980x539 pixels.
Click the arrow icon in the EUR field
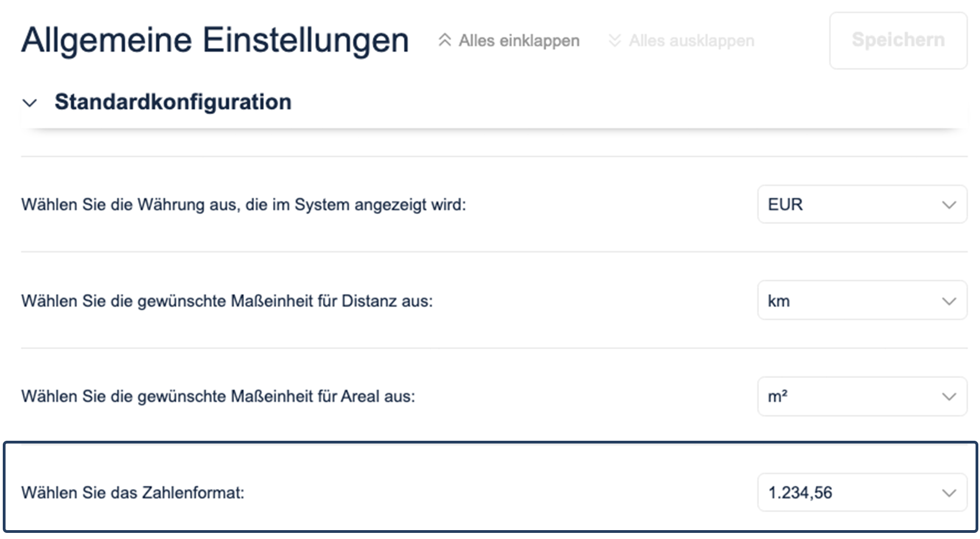pos(949,205)
